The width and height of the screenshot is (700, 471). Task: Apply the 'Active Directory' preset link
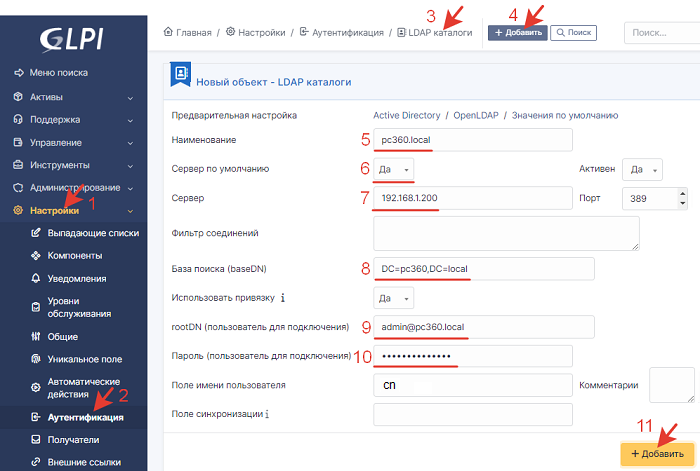[408, 115]
